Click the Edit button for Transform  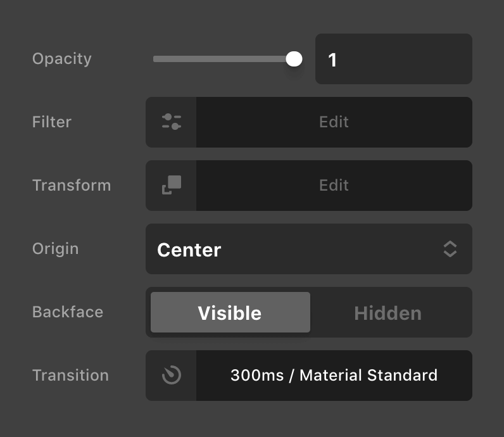[x=334, y=186]
